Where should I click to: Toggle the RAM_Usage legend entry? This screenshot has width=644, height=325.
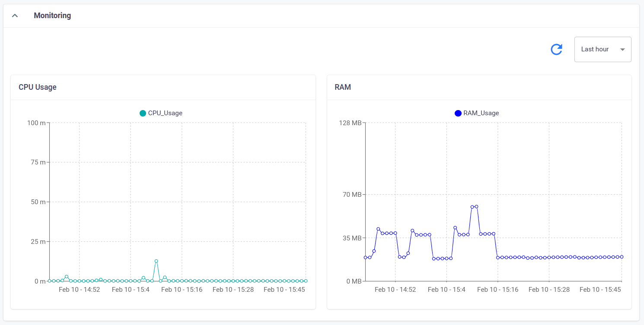click(x=477, y=113)
